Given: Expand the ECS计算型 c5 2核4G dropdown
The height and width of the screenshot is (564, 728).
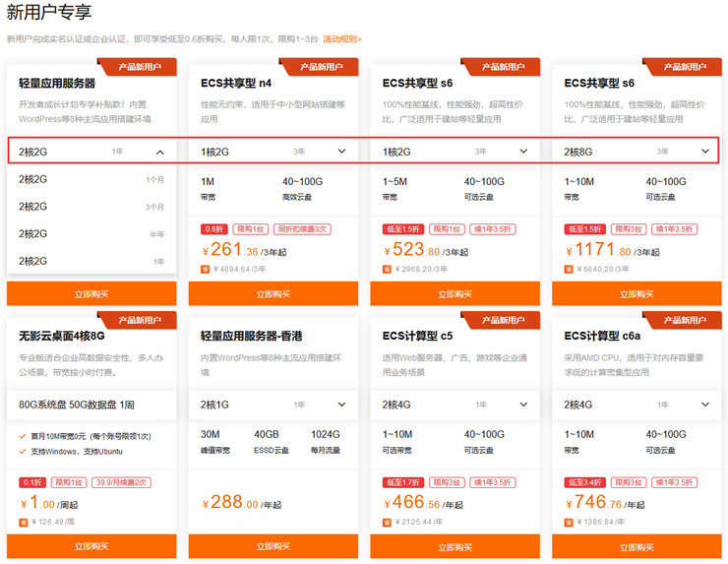Looking at the screenshot, I should click(x=523, y=405).
